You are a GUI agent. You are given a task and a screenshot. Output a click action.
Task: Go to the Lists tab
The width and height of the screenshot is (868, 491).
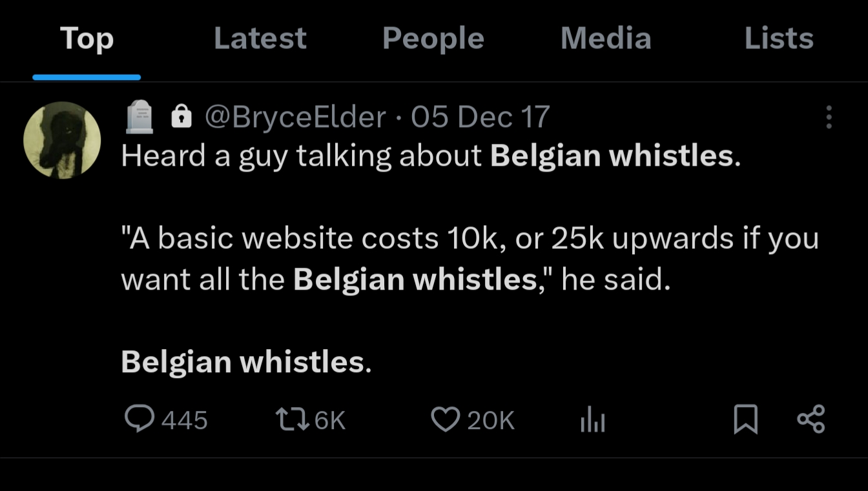click(x=778, y=39)
